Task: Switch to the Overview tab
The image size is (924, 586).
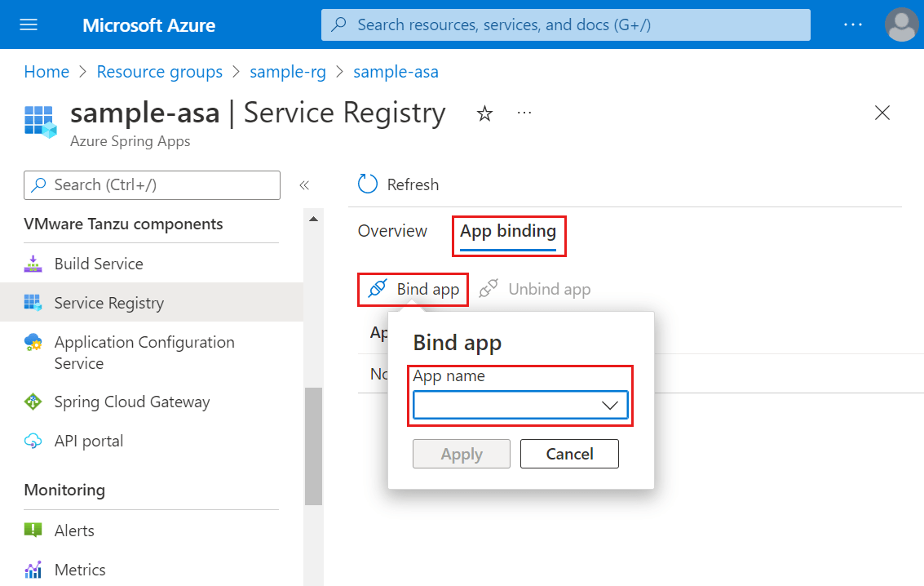Action: pos(392,231)
